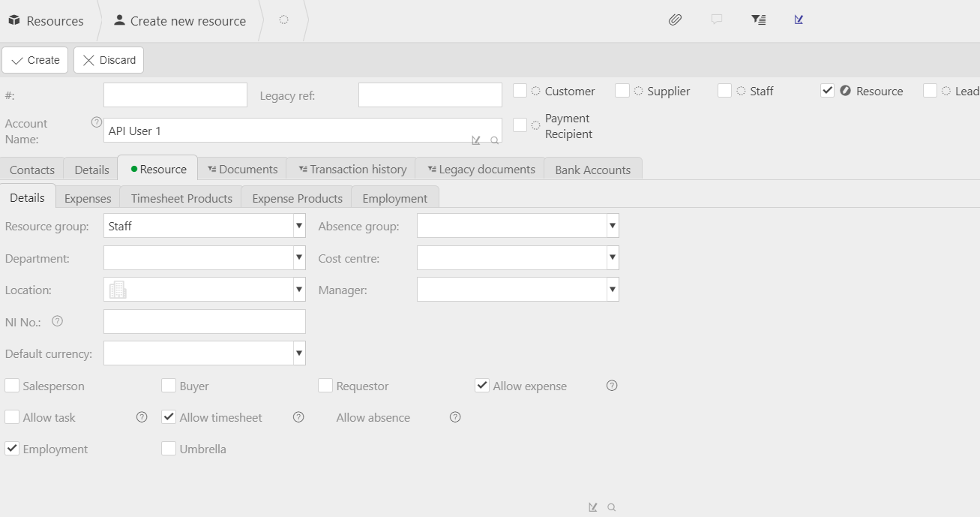
Task: Tick the Supplier checkbox
Action: tap(622, 91)
